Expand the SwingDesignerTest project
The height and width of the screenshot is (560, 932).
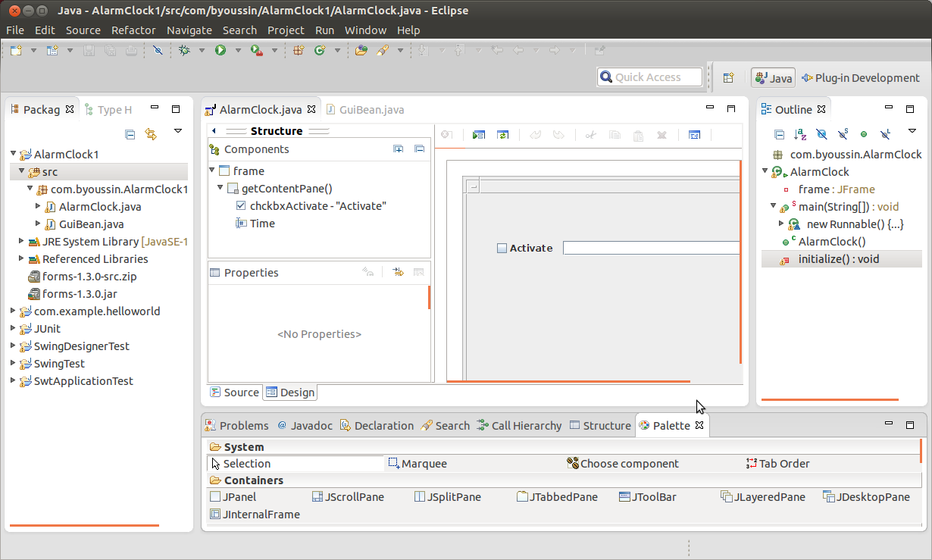pos(14,346)
